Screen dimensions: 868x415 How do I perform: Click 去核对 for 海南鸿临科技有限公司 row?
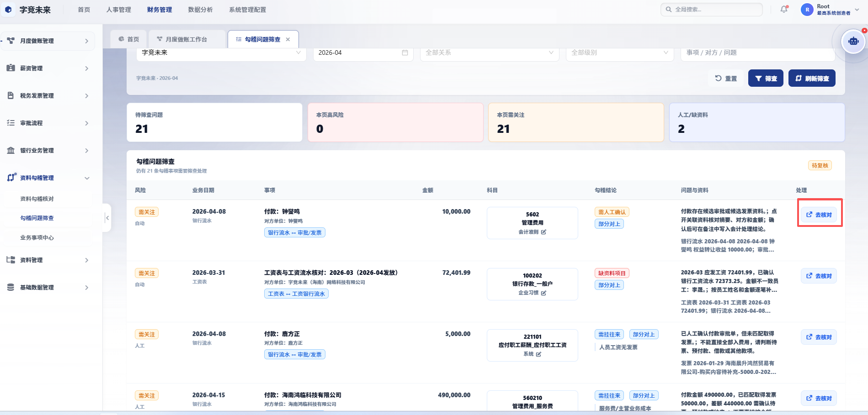pyautogui.click(x=819, y=398)
